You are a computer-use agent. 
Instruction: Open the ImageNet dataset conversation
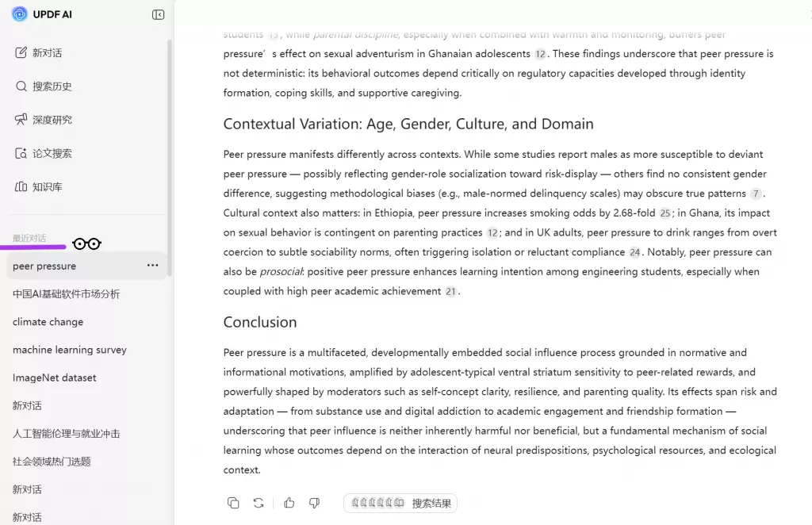coord(55,377)
